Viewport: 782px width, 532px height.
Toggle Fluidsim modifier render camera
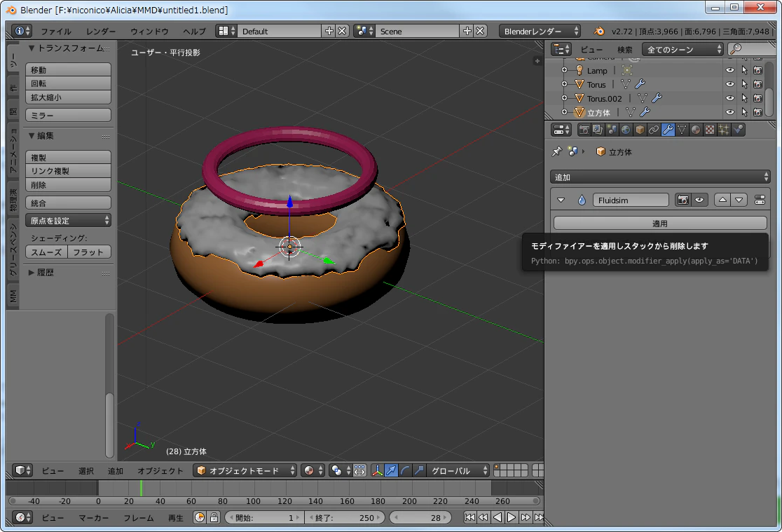tap(683, 200)
